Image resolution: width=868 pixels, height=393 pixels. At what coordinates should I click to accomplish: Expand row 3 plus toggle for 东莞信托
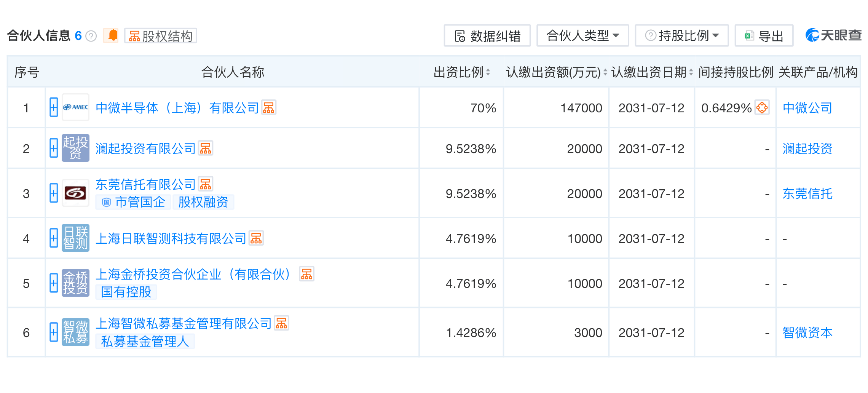[x=54, y=193]
